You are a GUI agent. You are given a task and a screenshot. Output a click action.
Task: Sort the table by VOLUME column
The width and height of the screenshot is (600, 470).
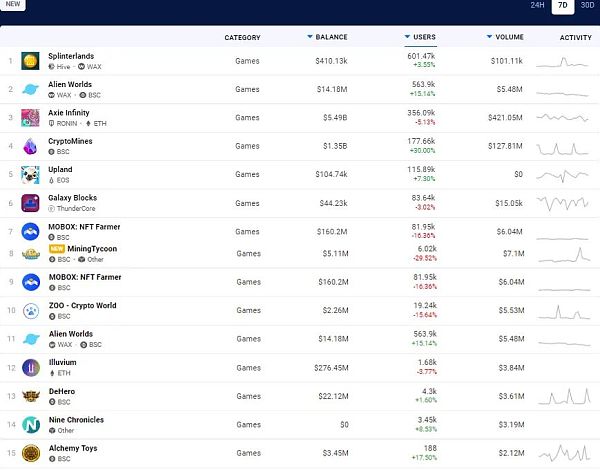tap(509, 37)
